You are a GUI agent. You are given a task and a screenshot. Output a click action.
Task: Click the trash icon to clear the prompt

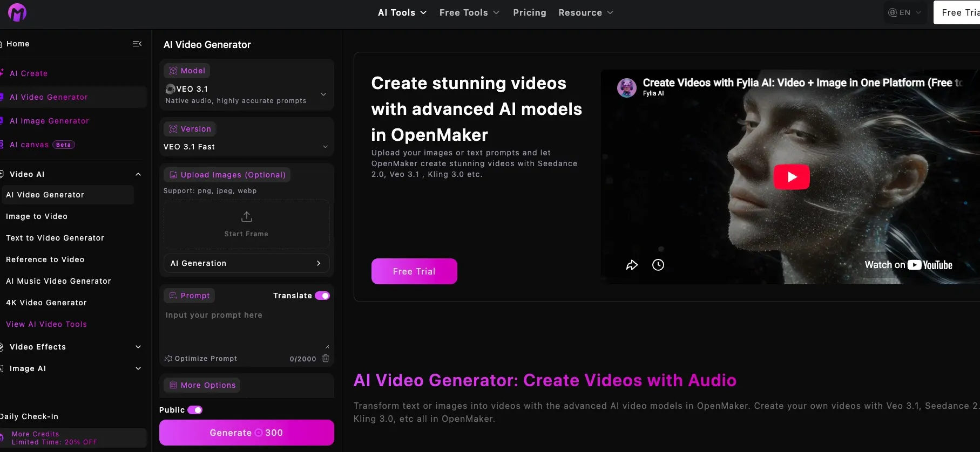(326, 358)
